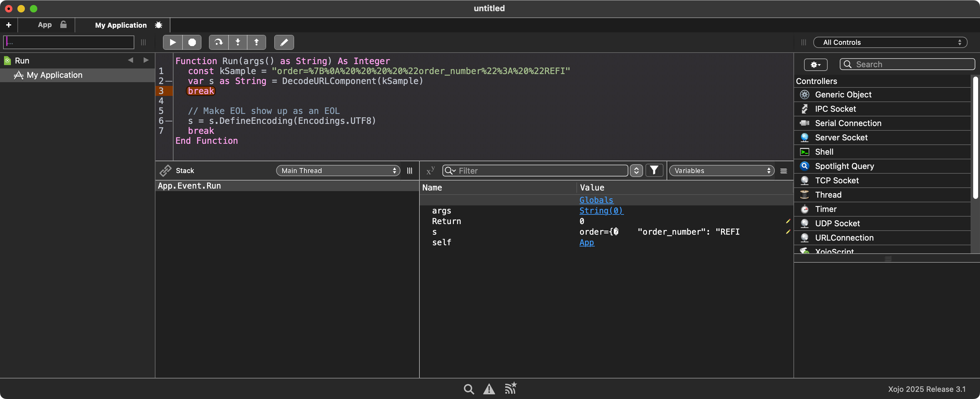Open the Globals link in variables
Viewport: 980px width, 399px height.
click(596, 200)
